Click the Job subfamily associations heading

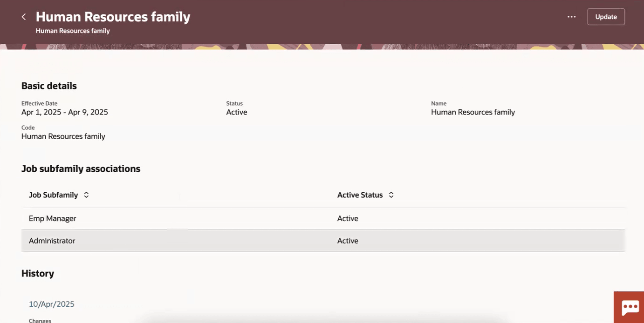81,168
